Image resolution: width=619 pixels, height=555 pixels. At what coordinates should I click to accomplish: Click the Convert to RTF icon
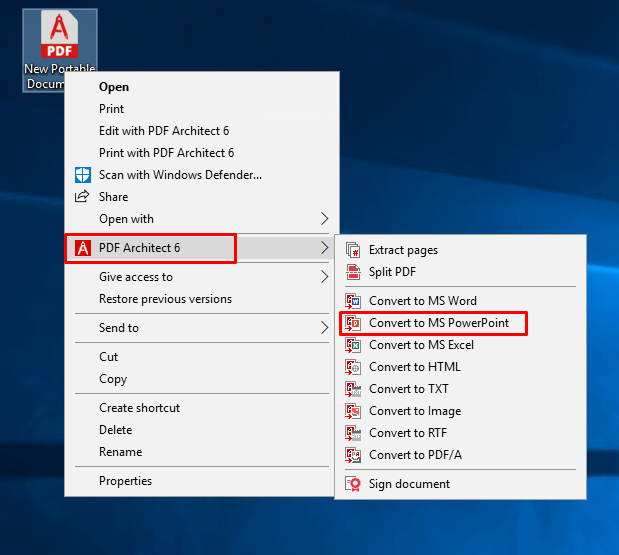click(x=353, y=433)
